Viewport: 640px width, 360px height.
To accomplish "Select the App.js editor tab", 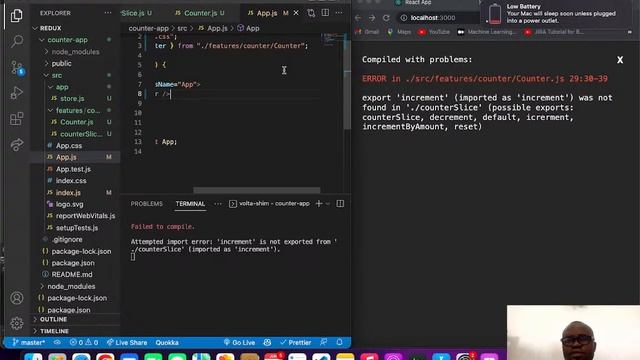I will point(267,13).
